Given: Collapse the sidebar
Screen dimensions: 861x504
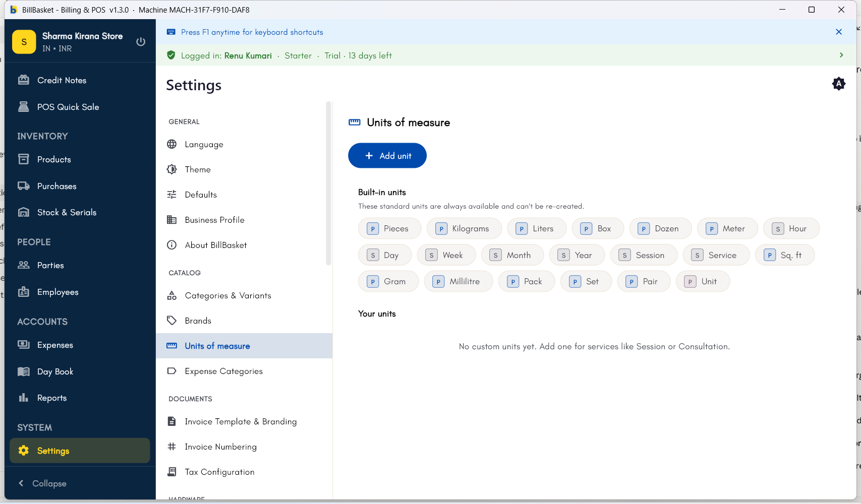Looking at the screenshot, I should [43, 483].
